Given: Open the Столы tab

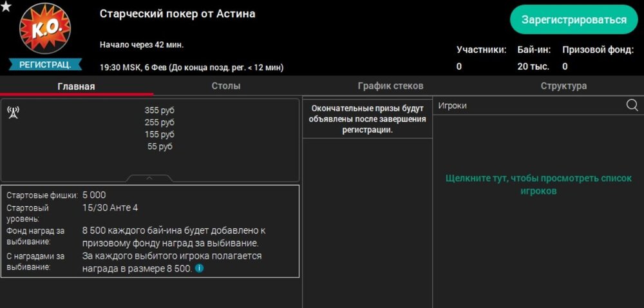Looking at the screenshot, I should coord(226,86).
